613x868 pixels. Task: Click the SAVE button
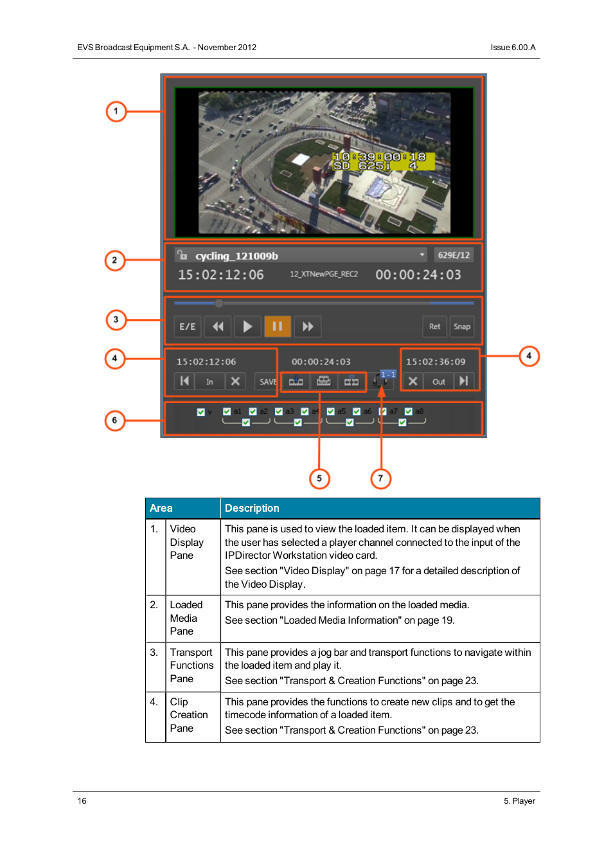point(267,381)
